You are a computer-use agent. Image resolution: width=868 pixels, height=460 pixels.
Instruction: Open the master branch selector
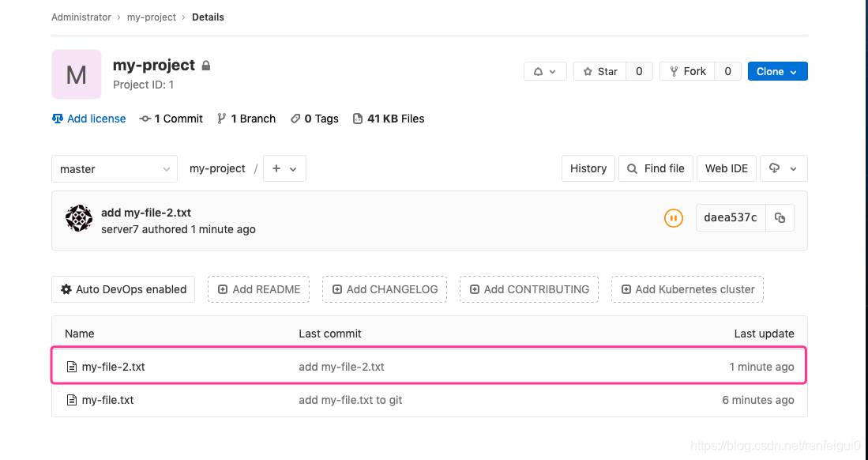[x=115, y=169]
